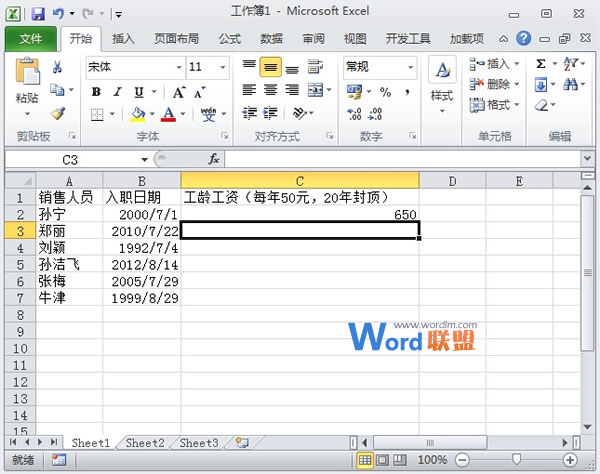Click the macro record icon in status bar
The width and height of the screenshot is (600, 474).
click(59, 459)
